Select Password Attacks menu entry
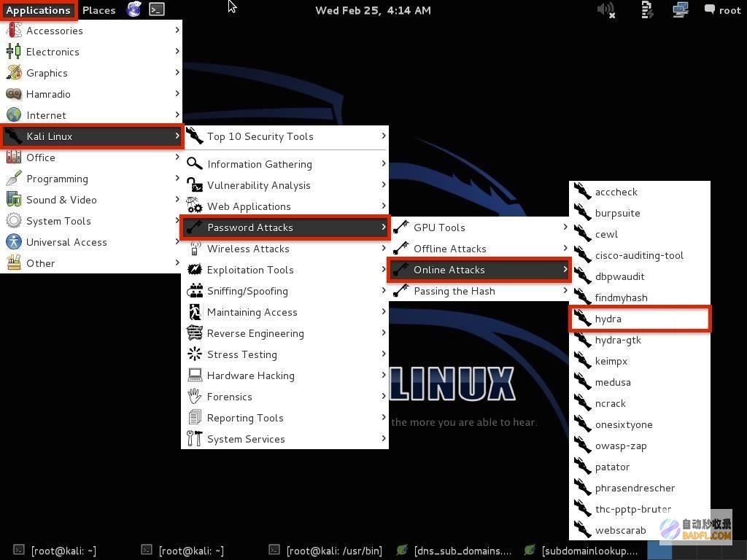747x560 pixels. tap(285, 227)
